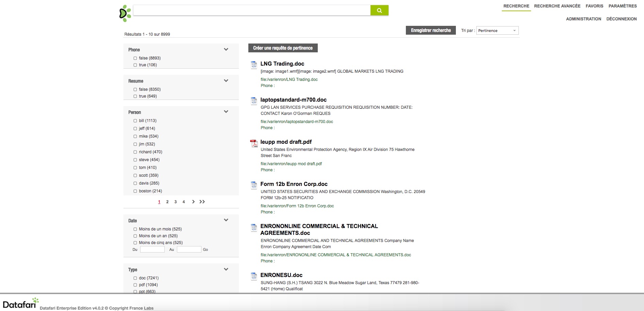This screenshot has width=644, height=311.
Task: Open the laptopstandard-m700.doc file icon
Action: [254, 101]
